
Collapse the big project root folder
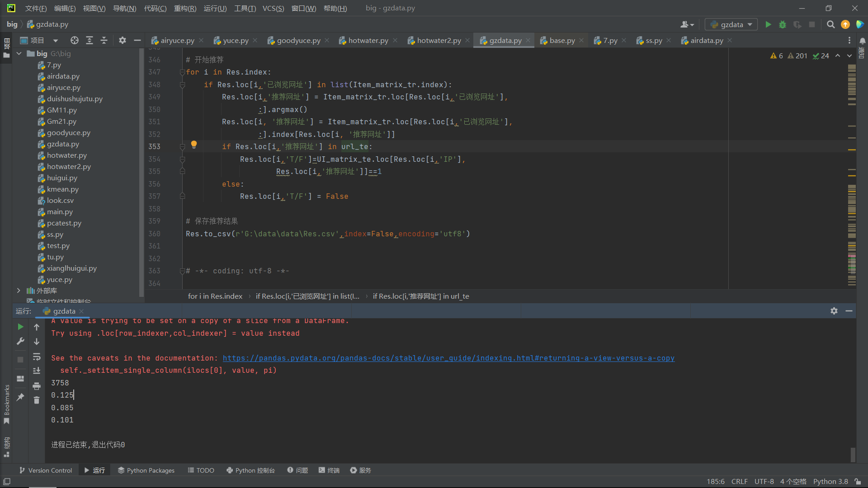coord(19,53)
